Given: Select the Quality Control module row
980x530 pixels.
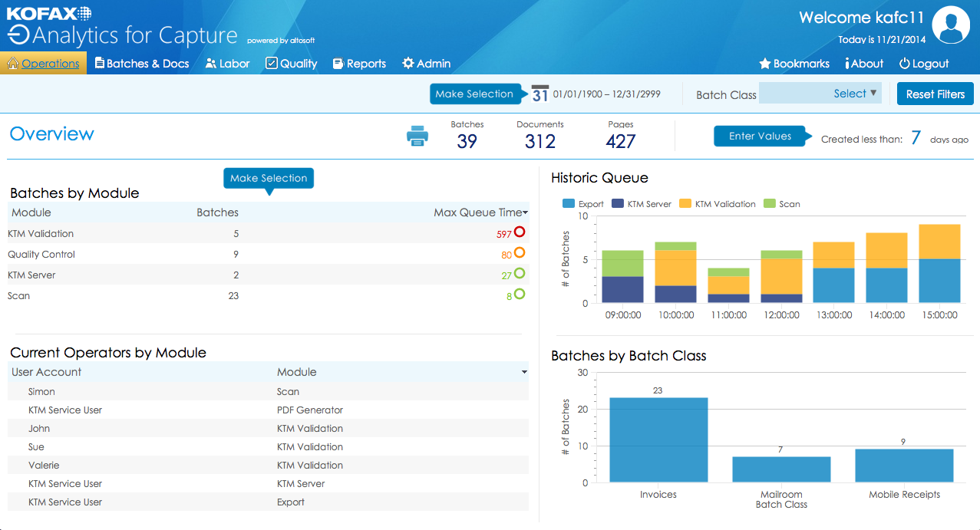Looking at the screenshot, I should point(268,254).
